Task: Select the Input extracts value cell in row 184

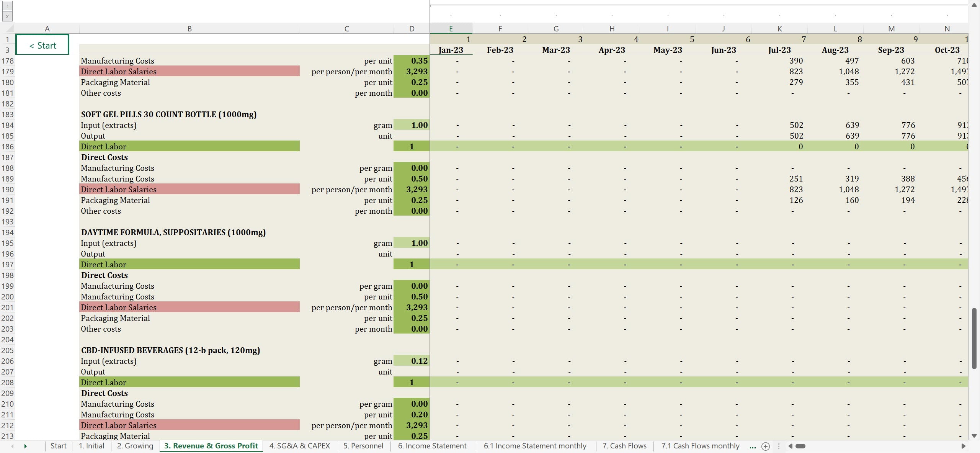Action: tap(412, 125)
